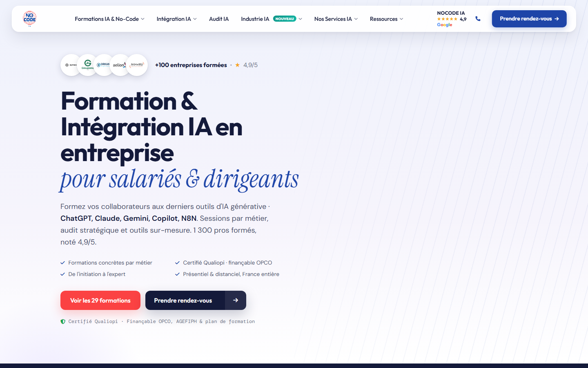Viewport: 588px width, 368px height.
Task: Click the NoCode logo in the header
Action: [x=30, y=18]
